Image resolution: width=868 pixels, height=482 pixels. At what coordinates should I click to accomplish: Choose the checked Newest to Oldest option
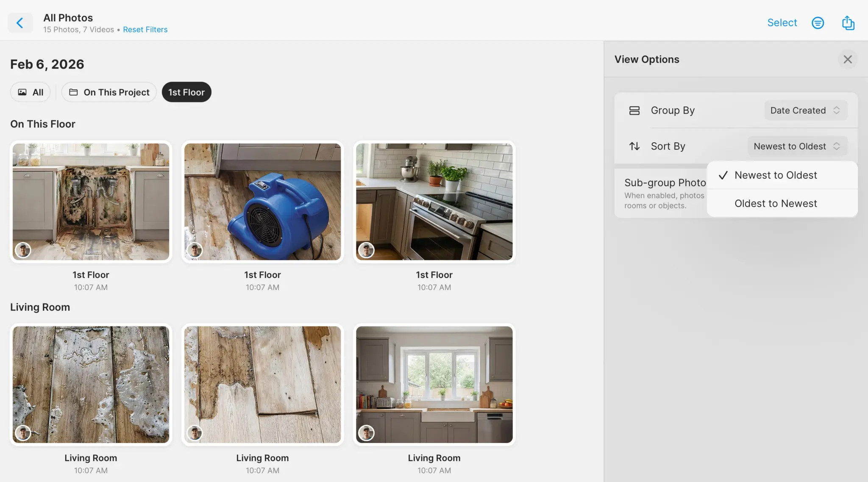pos(775,175)
